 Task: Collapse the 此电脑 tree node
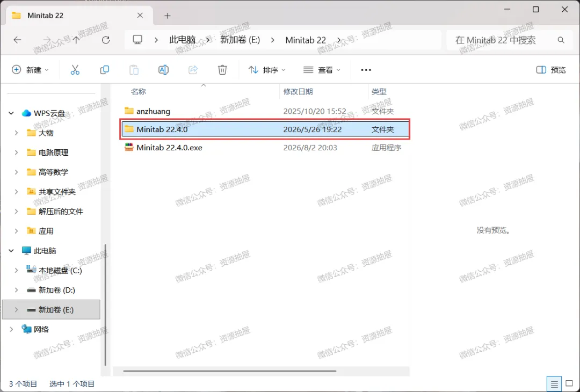[x=11, y=251]
